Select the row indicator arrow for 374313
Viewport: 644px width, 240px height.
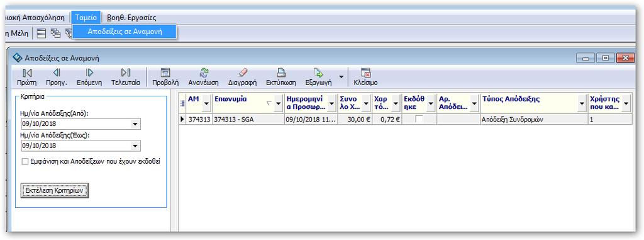tap(182, 120)
